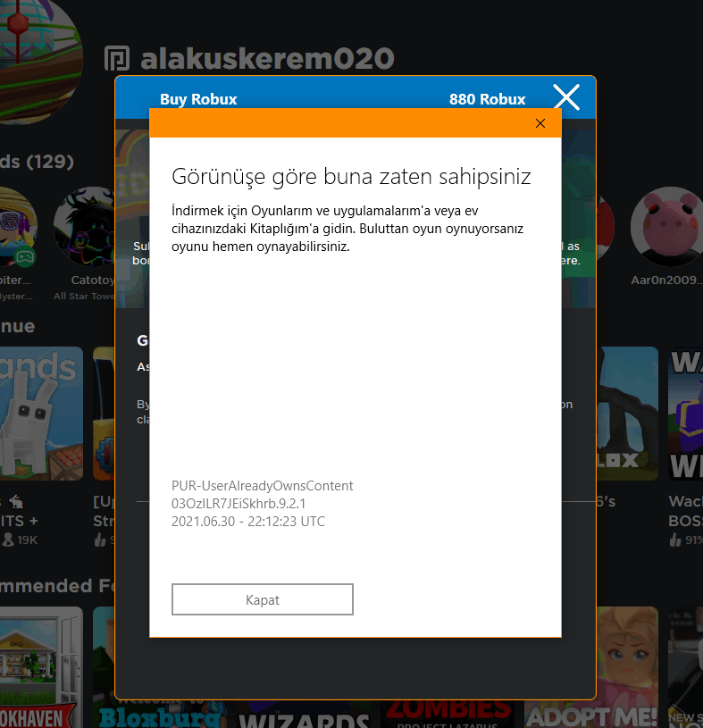Open the Brookhaven game thumbnail
This screenshot has height=728, width=703.
41,667
